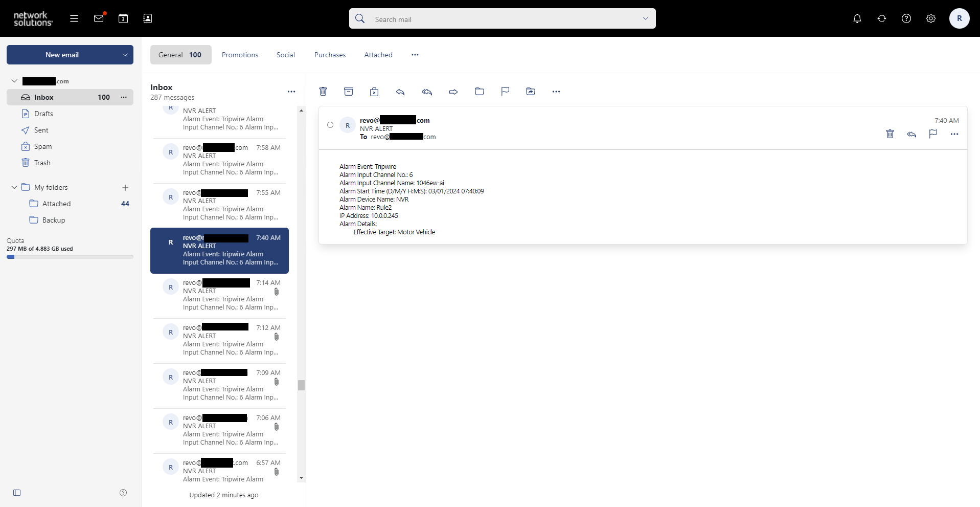
Task: Click the storage quota usage bar
Action: [x=70, y=257]
